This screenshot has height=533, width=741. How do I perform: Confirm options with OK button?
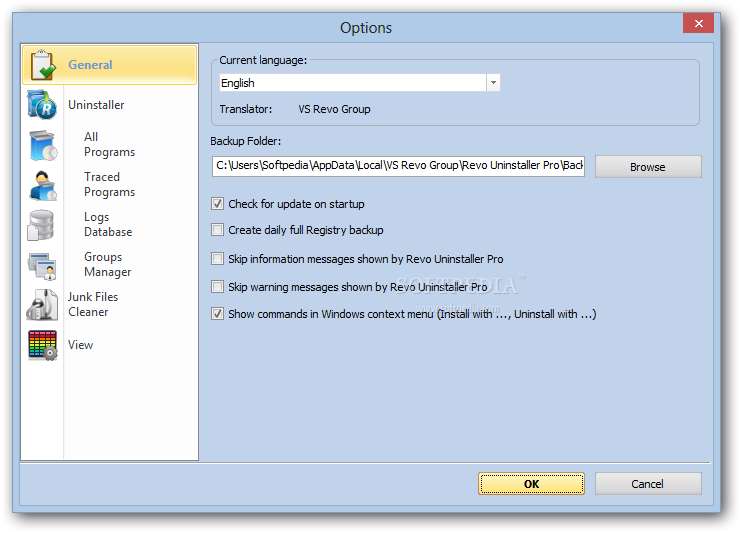[531, 483]
